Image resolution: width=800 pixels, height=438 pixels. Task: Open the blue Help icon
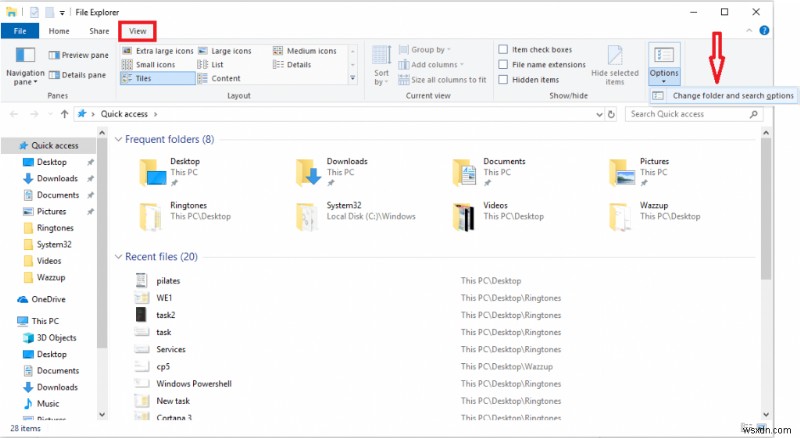tap(764, 31)
